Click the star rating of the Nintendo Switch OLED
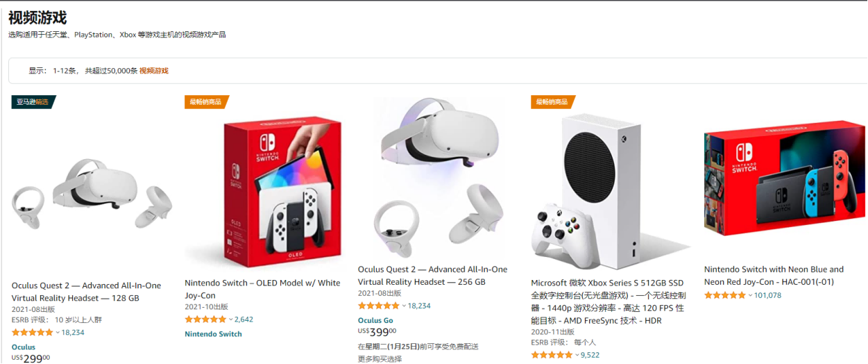Screen dimensions: 868x364 [205, 320]
